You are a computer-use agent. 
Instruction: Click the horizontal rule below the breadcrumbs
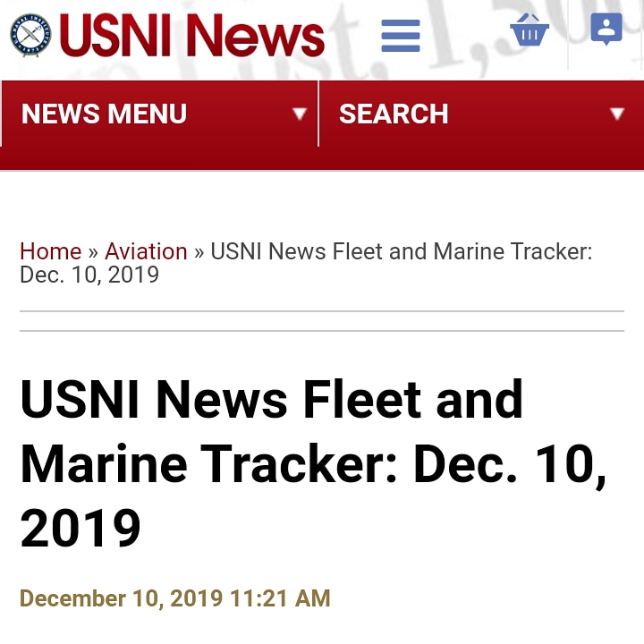click(x=322, y=312)
